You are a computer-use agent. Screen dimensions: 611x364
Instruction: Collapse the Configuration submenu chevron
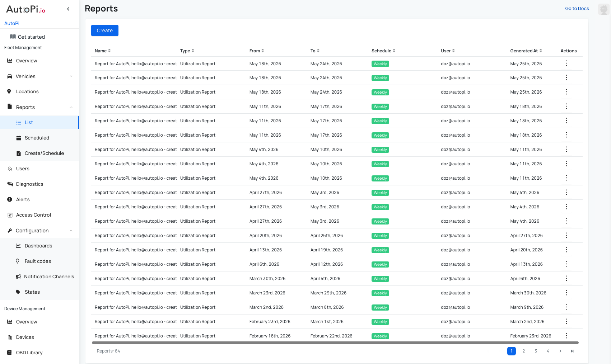point(71,231)
